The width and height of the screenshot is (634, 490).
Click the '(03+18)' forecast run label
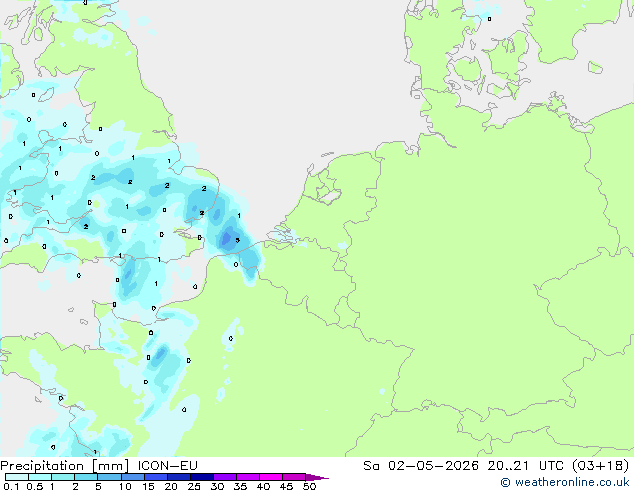(x=600, y=466)
